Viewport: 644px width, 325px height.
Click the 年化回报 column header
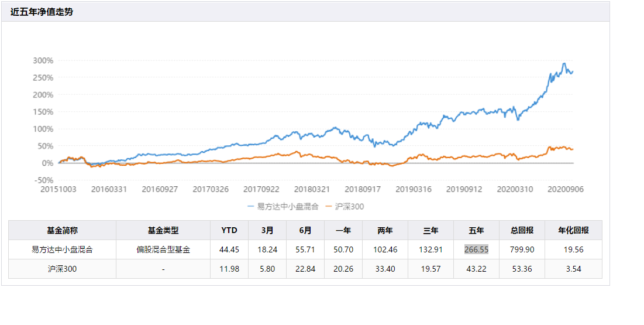573,230
